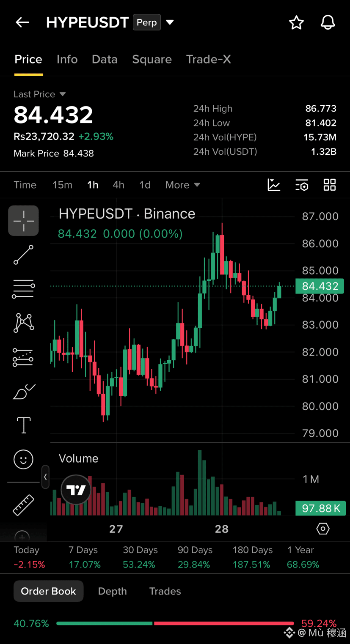The height and width of the screenshot is (644, 350).
Task: Tap the buy/sell ratio bar
Action: (175, 623)
